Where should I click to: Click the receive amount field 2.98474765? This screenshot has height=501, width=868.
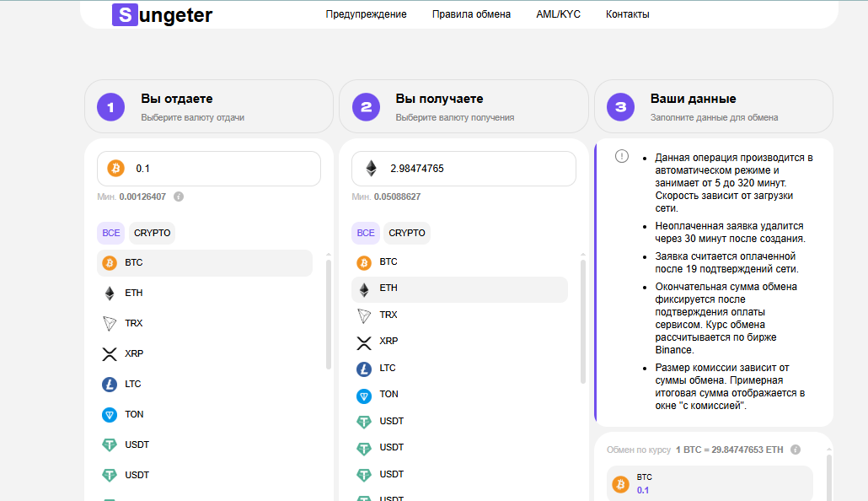tap(472, 169)
